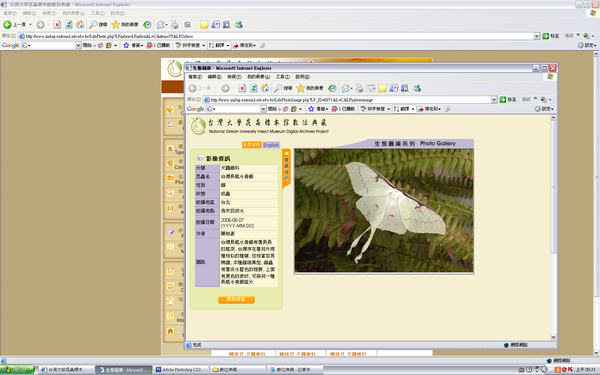Click Google search field in popup toolbar

coord(236,109)
